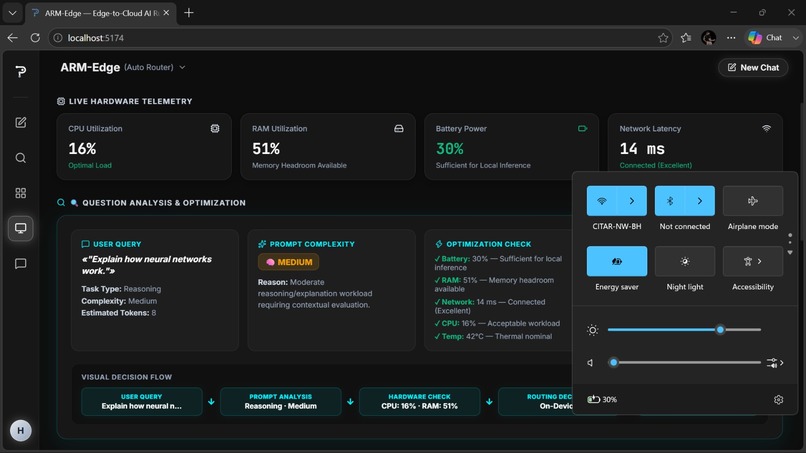The image size is (806, 453).
Task: Open Accessibility quick settings tile
Action: click(x=753, y=261)
